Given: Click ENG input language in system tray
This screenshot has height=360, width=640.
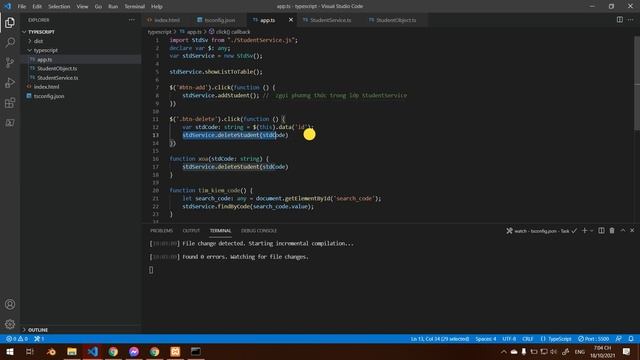Looking at the screenshot, I should [580, 352].
